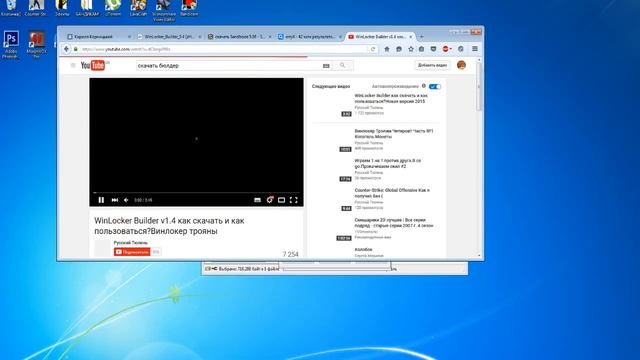Open Firefox hamburger menu
The image size is (640, 360).
click(x=475, y=49)
